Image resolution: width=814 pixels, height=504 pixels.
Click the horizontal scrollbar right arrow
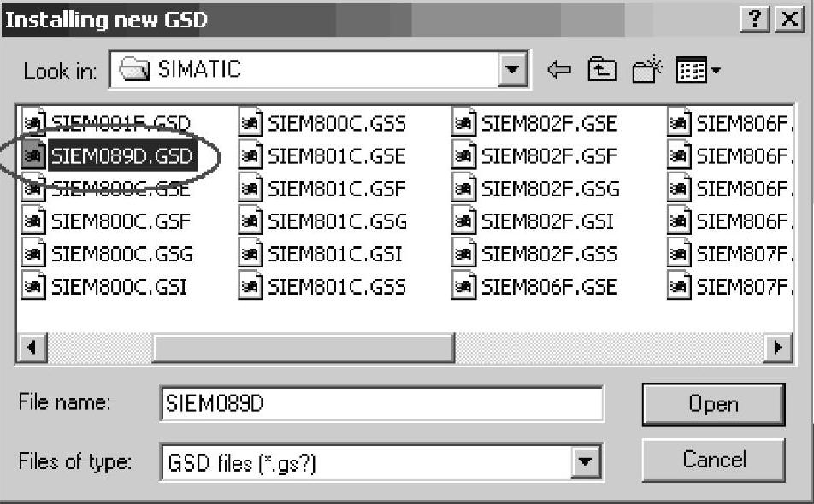point(778,347)
